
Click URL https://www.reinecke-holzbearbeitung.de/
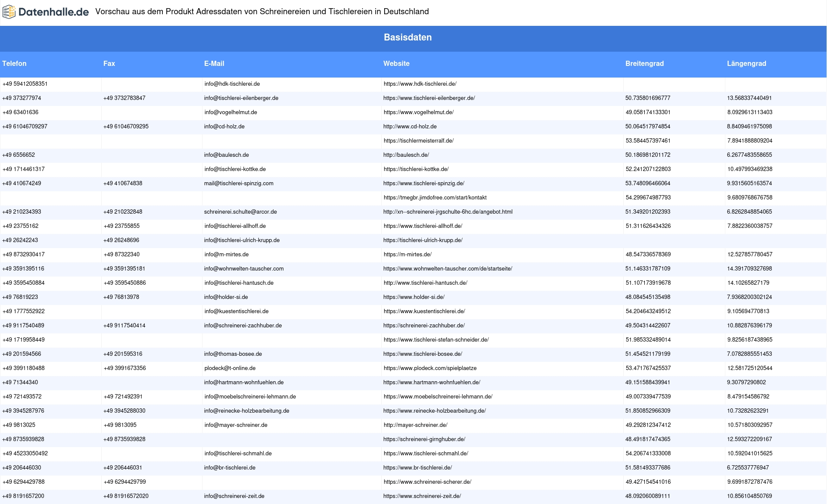(435, 411)
